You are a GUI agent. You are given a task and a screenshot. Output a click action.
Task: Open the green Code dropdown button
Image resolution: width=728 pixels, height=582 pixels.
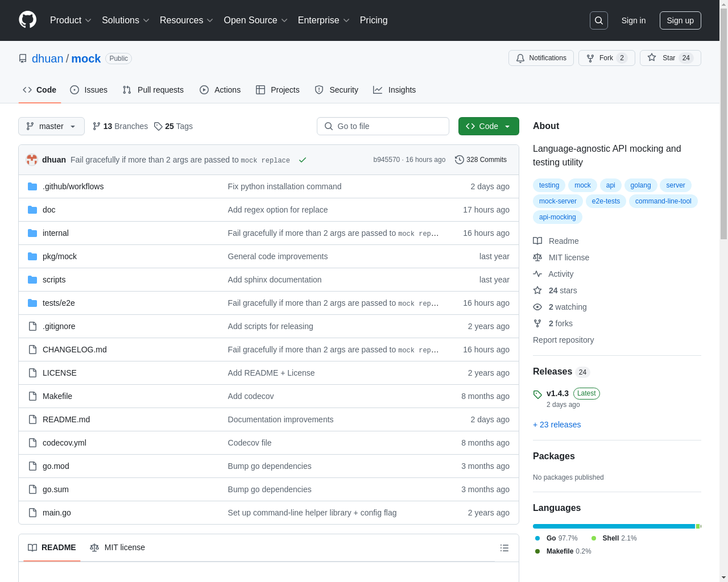click(x=489, y=126)
